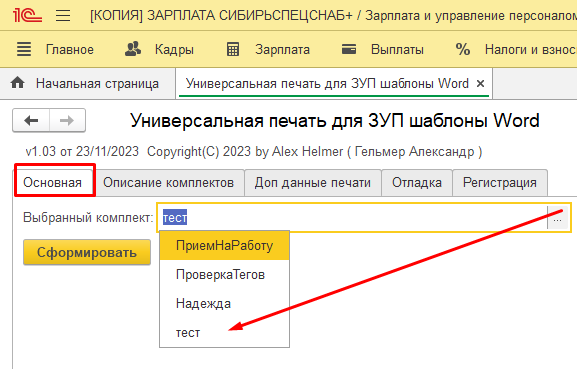Screen dimensions: 577x369
Task: Click the home icon on Начальная страница
Action: (18, 83)
